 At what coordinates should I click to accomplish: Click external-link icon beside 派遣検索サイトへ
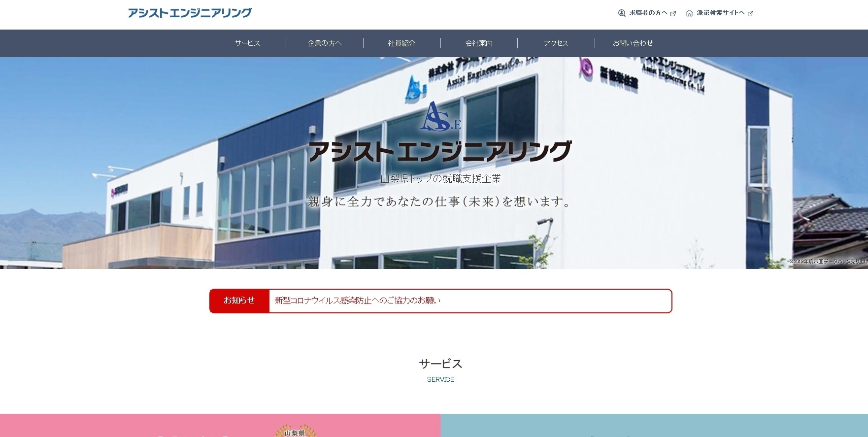[x=750, y=13]
